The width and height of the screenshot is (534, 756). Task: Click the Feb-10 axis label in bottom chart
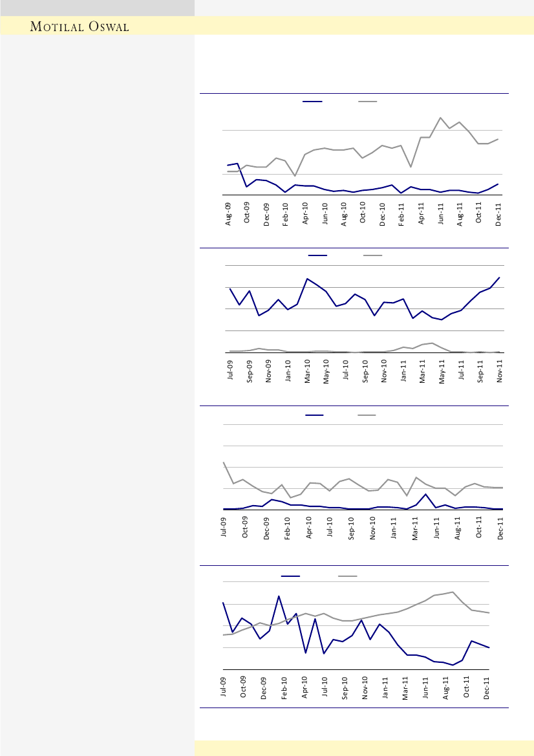(x=284, y=687)
